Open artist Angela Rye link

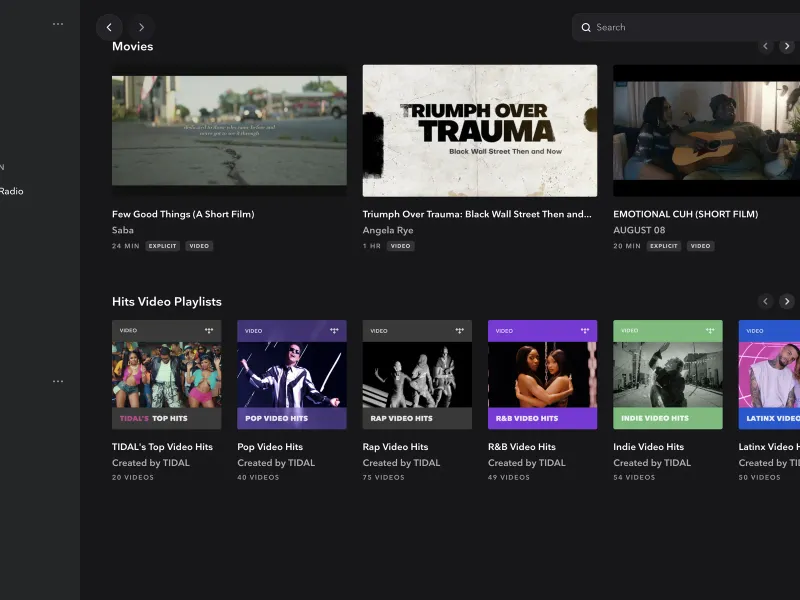[x=388, y=231]
